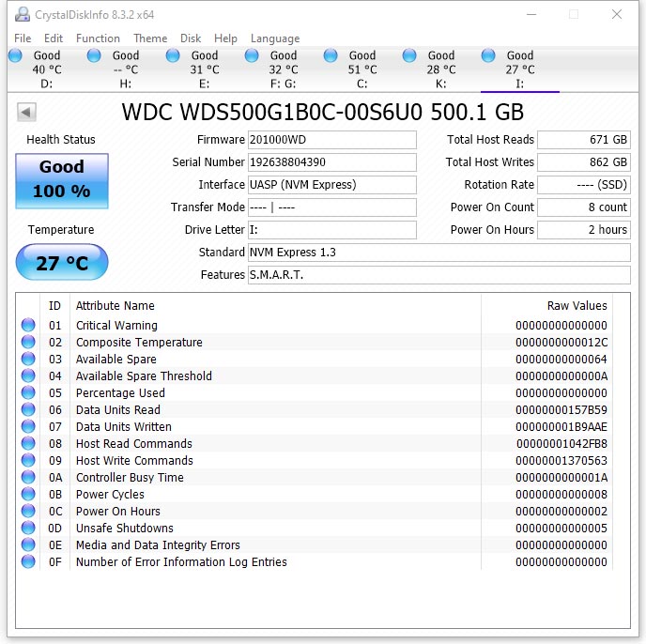Click the Drive Letter field I:

click(332, 230)
